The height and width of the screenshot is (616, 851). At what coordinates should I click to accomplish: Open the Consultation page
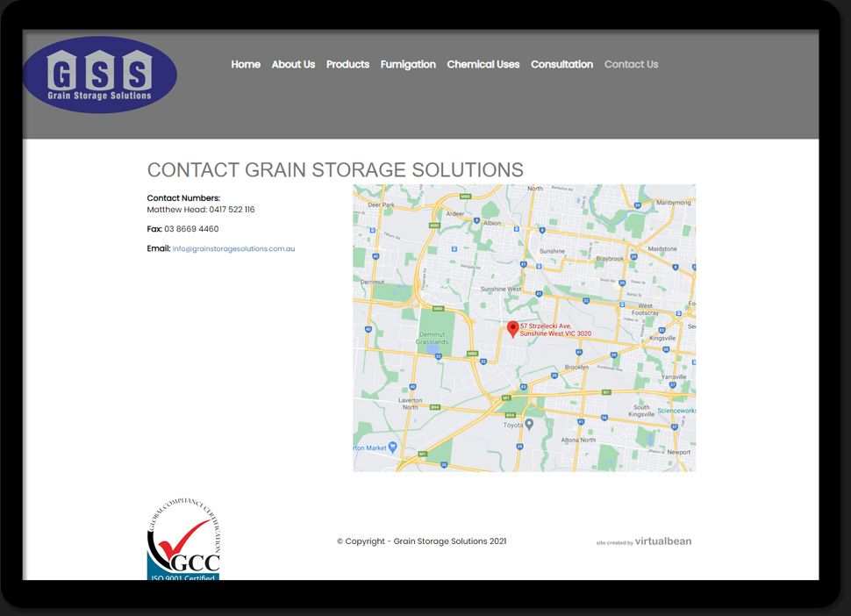561,64
